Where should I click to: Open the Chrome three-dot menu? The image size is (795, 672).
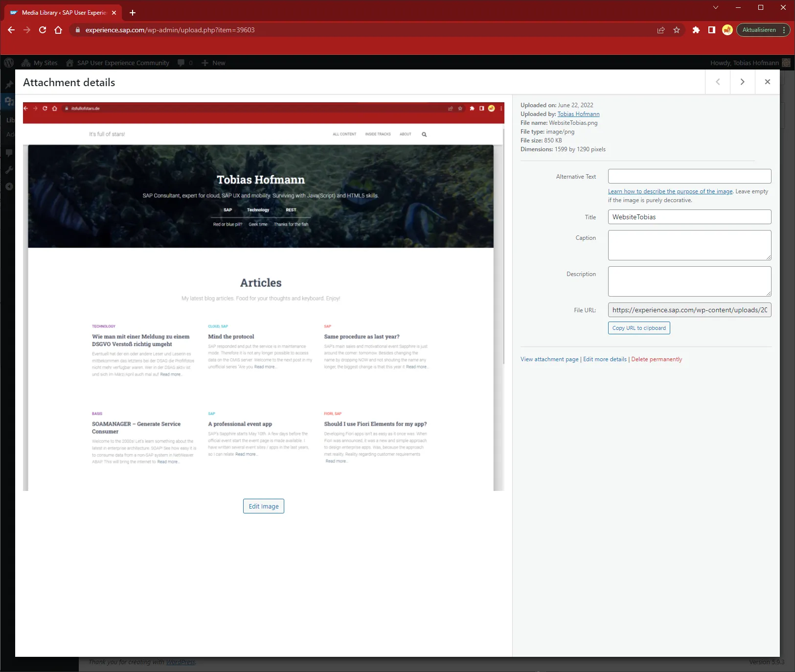coord(784,30)
